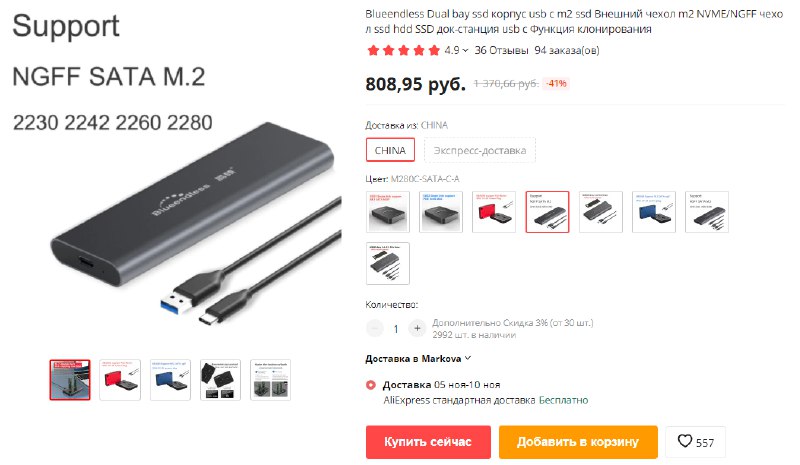The height and width of the screenshot is (465, 800).
Task: Show the red enclosure gallery thumbnail
Action: click(x=120, y=380)
